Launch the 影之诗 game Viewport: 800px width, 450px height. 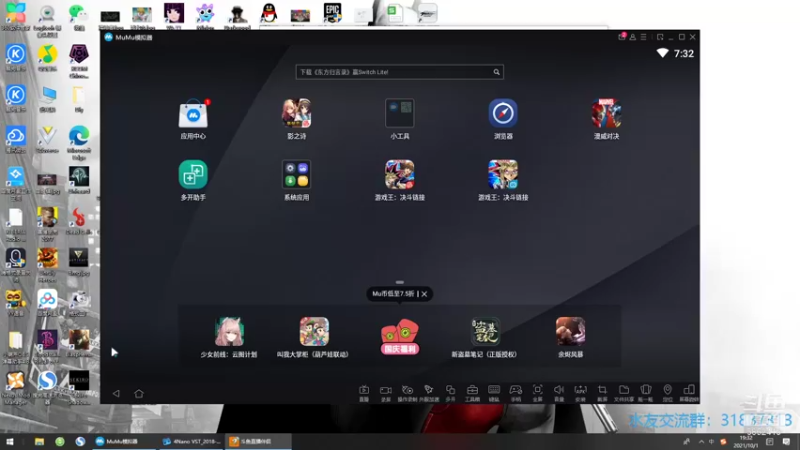pos(296,113)
